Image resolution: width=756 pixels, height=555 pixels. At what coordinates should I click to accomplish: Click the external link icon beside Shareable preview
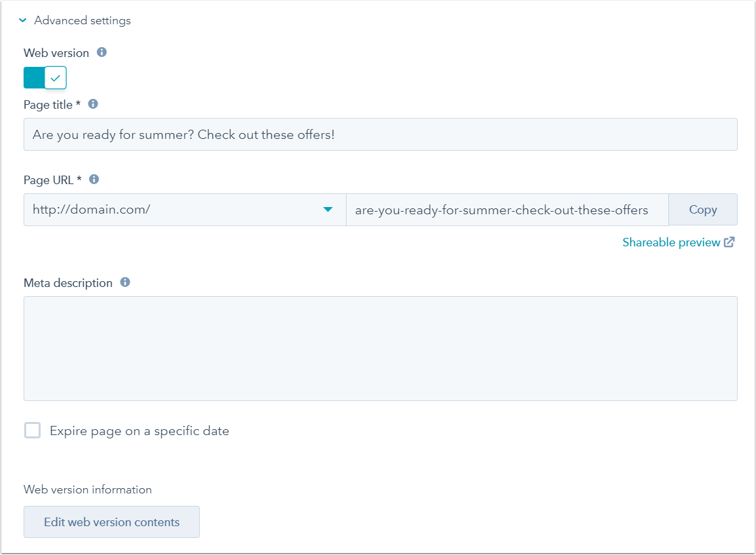coord(729,242)
